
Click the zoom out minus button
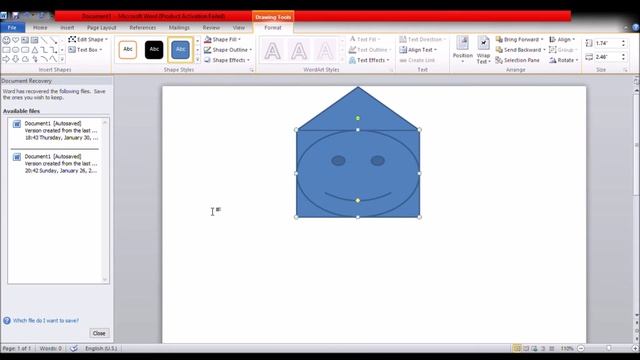[581, 349]
